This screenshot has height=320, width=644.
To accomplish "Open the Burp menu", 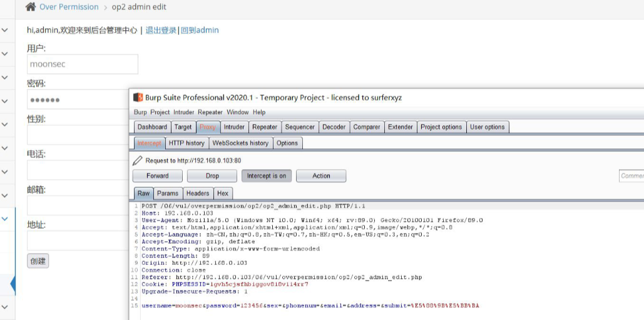I will pyautogui.click(x=140, y=112).
